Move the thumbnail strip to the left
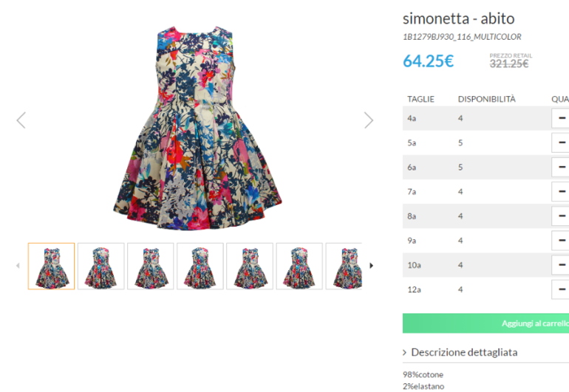The image size is (569, 392). [18, 266]
